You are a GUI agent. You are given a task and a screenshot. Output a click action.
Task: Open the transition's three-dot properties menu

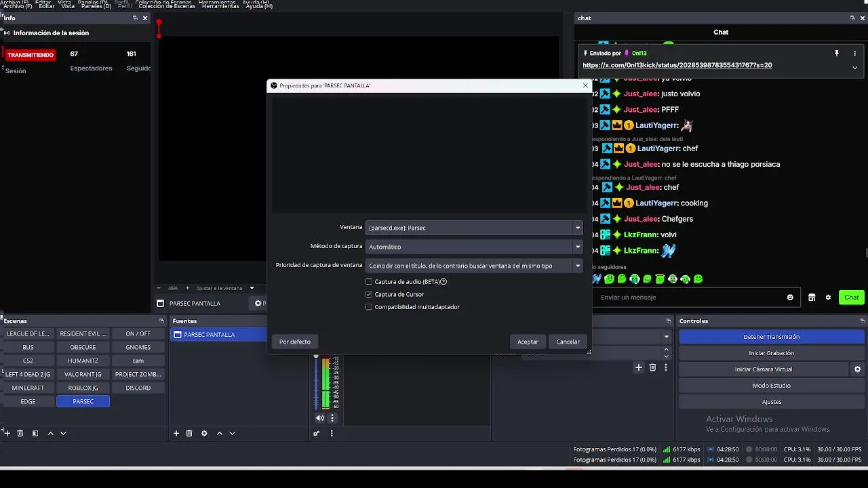(666, 367)
